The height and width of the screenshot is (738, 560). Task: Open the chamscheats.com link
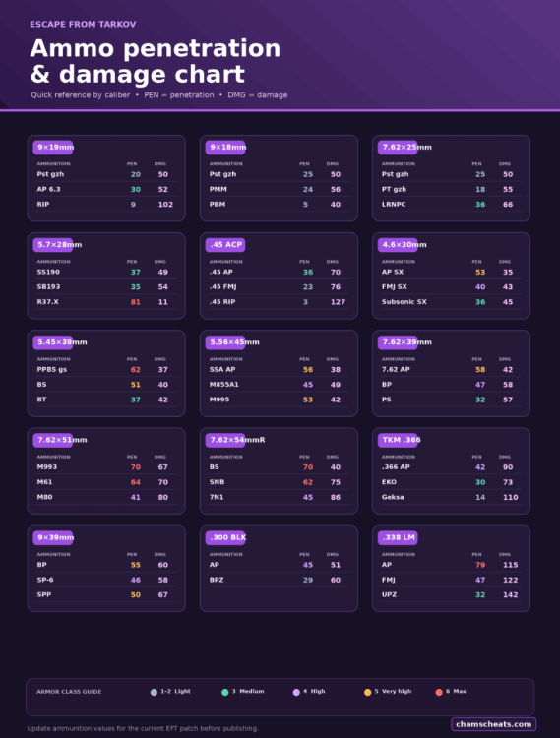pyautogui.click(x=494, y=724)
